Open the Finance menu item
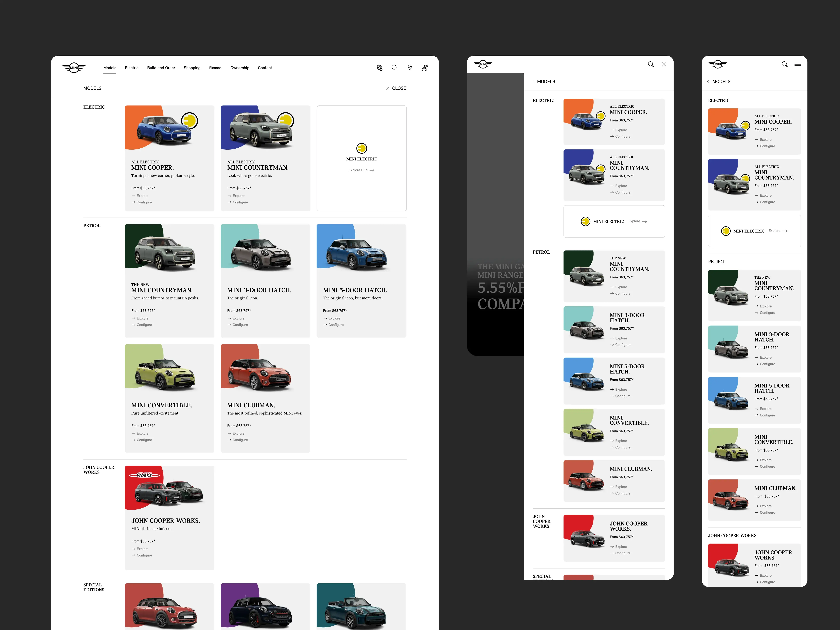840x630 pixels. tap(215, 68)
